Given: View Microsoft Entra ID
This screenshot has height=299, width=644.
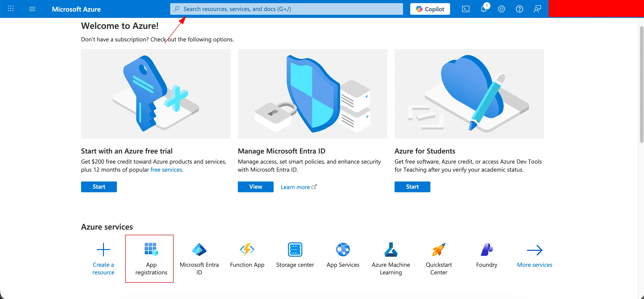Looking at the screenshot, I should (x=256, y=187).
